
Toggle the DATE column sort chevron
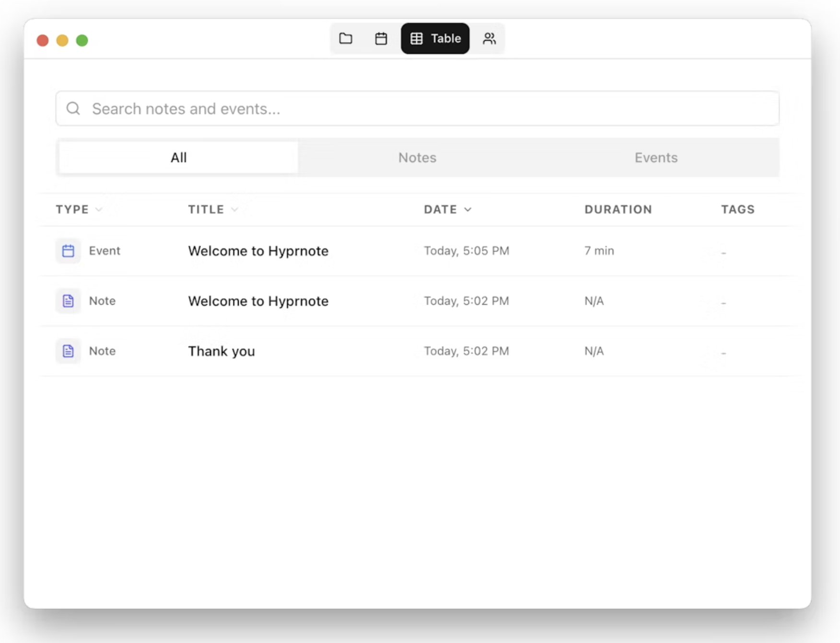(468, 209)
